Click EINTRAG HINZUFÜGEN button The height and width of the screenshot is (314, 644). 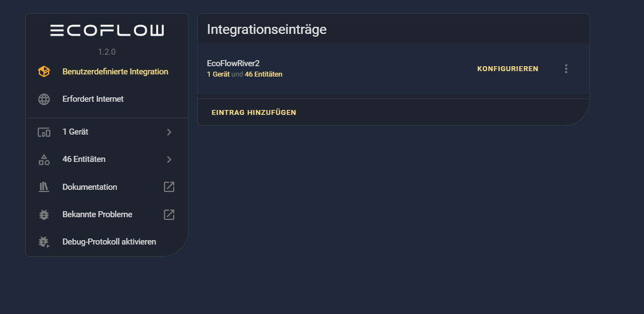point(254,112)
